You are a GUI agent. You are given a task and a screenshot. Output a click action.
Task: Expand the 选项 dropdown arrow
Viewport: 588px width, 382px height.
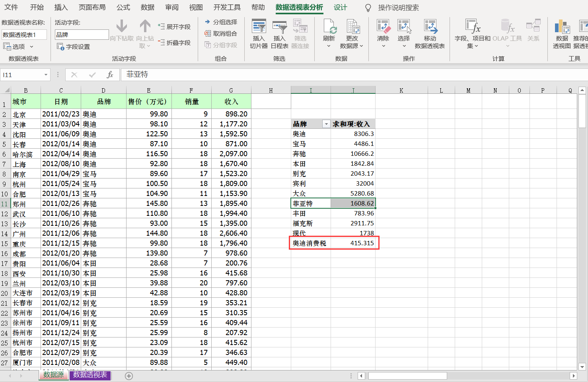[31, 47]
